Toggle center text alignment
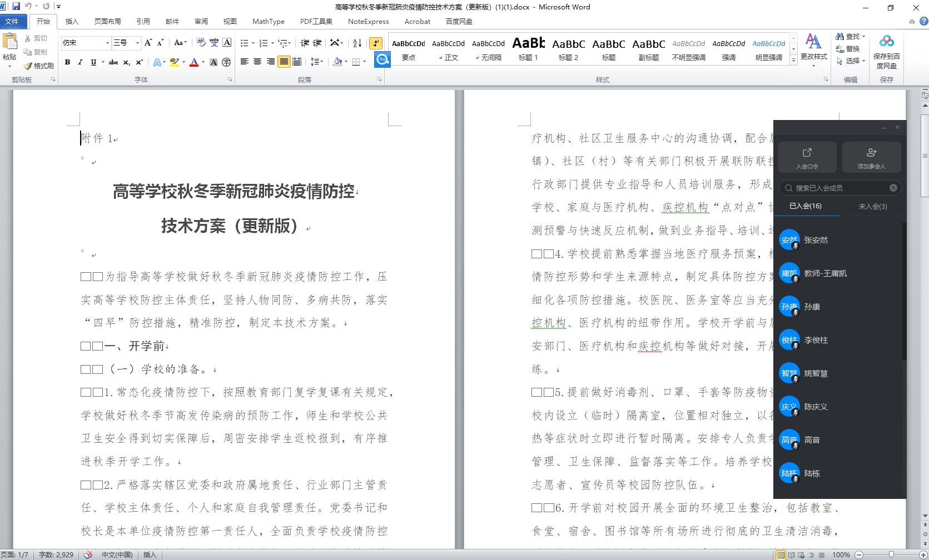The width and height of the screenshot is (929, 560). [257, 62]
